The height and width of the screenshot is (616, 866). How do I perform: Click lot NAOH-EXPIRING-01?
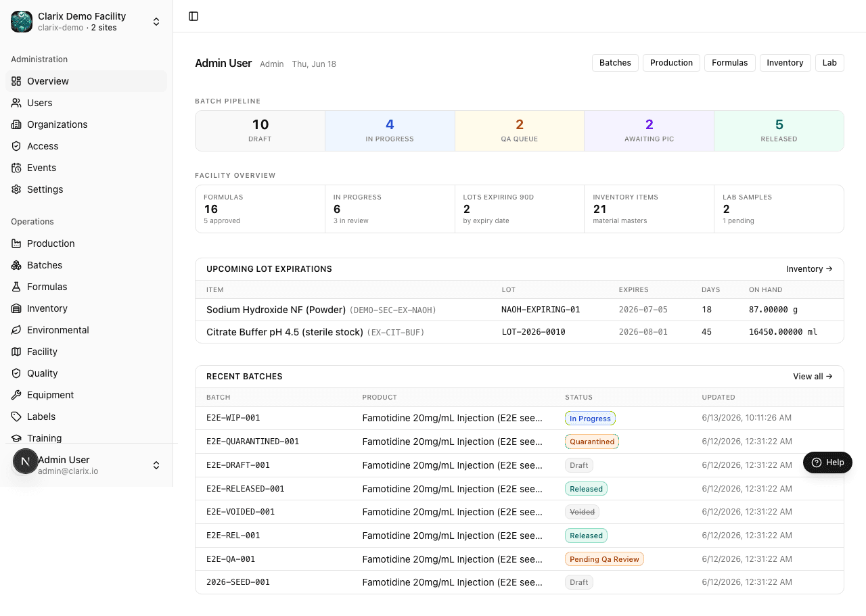(x=541, y=310)
